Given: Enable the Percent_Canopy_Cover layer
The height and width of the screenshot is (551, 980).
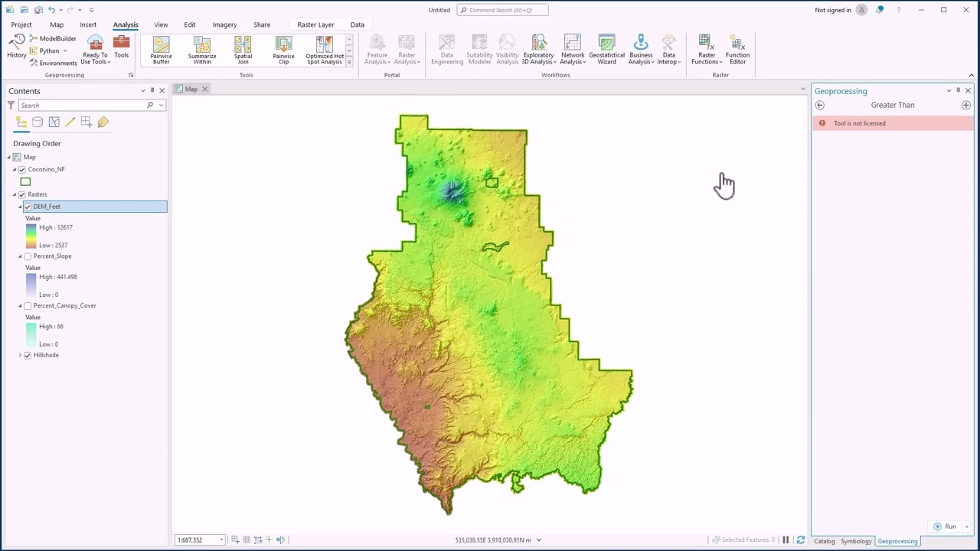Looking at the screenshot, I should click(x=28, y=305).
